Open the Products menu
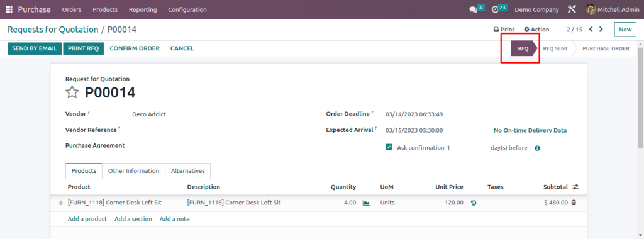Viewport: 644px width, 239px height. click(x=105, y=9)
